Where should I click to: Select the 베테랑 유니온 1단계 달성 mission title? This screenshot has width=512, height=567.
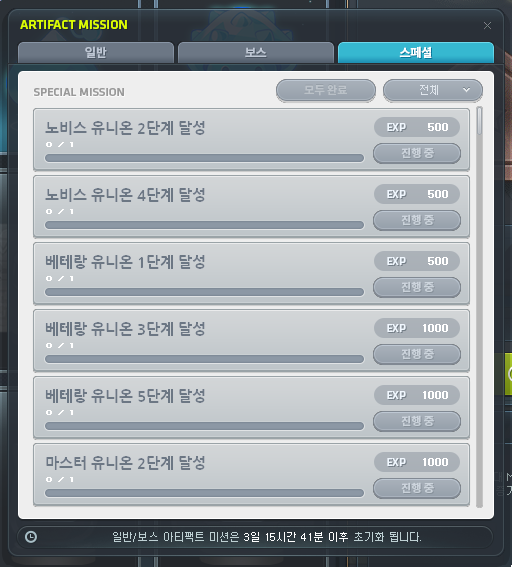point(125,262)
